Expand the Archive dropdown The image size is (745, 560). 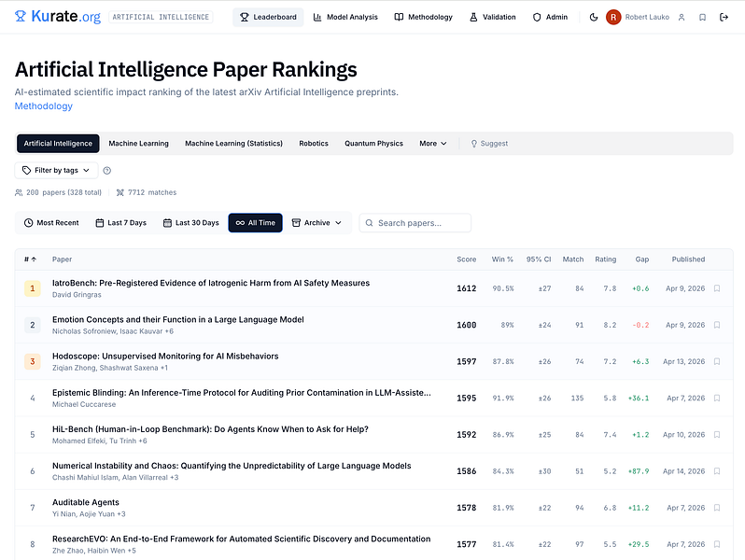tap(316, 223)
